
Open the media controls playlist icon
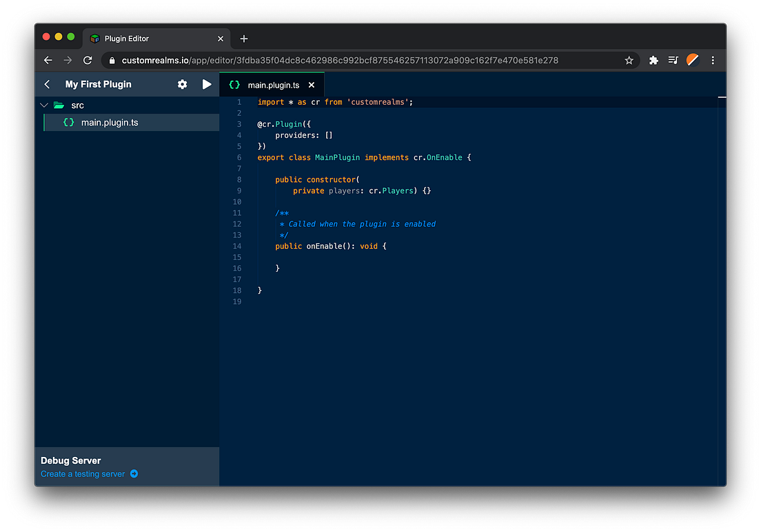coord(673,60)
